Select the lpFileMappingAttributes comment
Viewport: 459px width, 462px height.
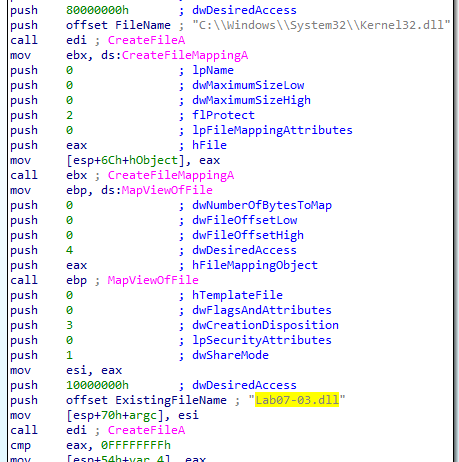tap(272, 130)
